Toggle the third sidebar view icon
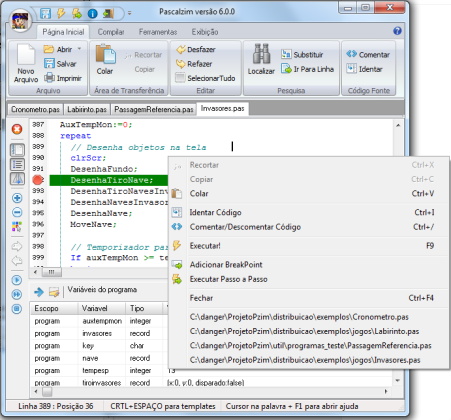The image size is (451, 420). click(17, 179)
